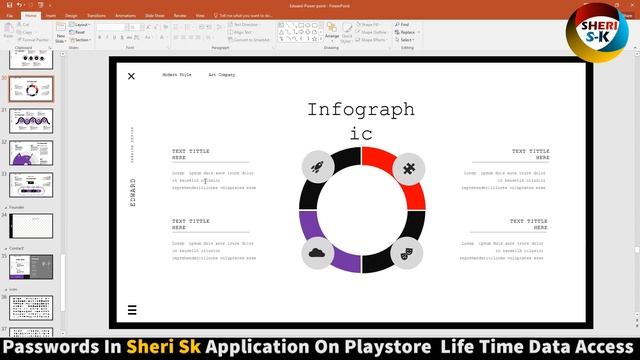Click the Reset slide button
Image resolution: width=640 pixels, height=360 pixels.
tap(77, 32)
